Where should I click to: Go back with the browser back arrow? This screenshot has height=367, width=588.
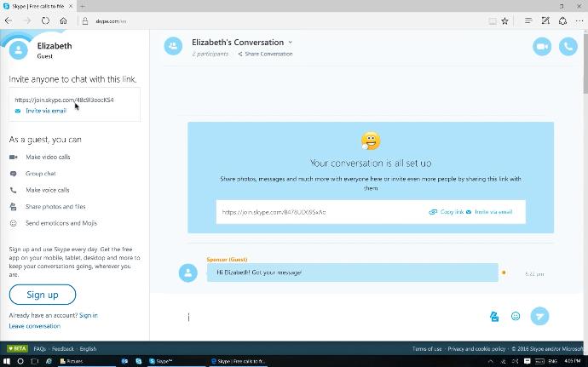coord(9,21)
